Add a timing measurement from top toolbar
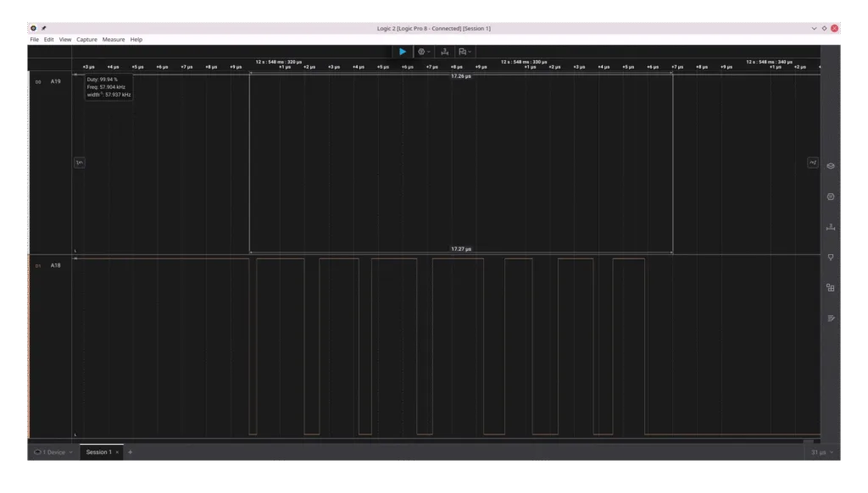 tap(444, 52)
